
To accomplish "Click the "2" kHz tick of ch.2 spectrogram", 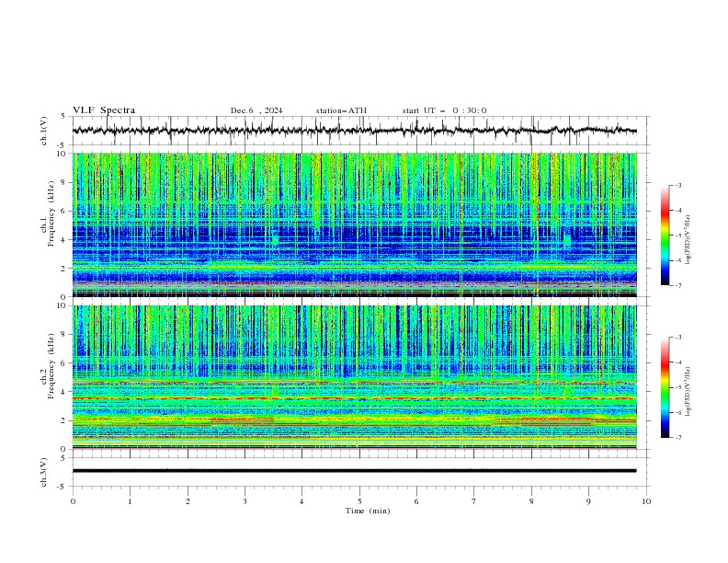I will (x=65, y=420).
